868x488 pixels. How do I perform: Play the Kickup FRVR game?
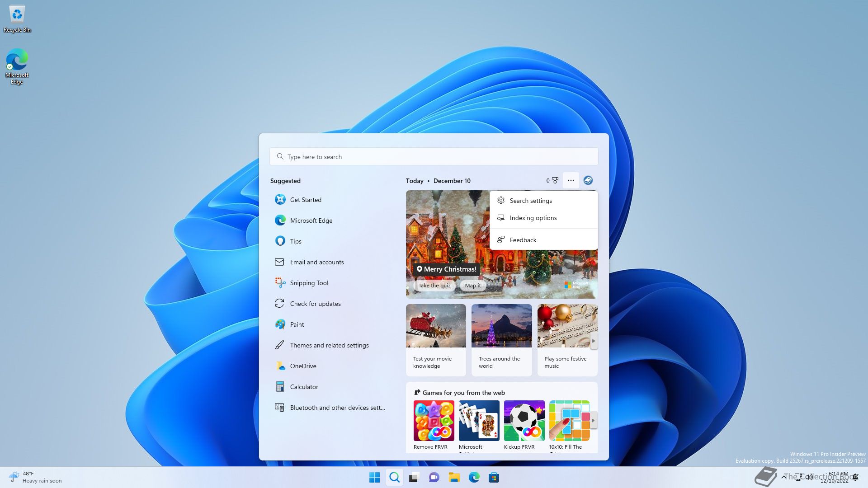coord(524,425)
